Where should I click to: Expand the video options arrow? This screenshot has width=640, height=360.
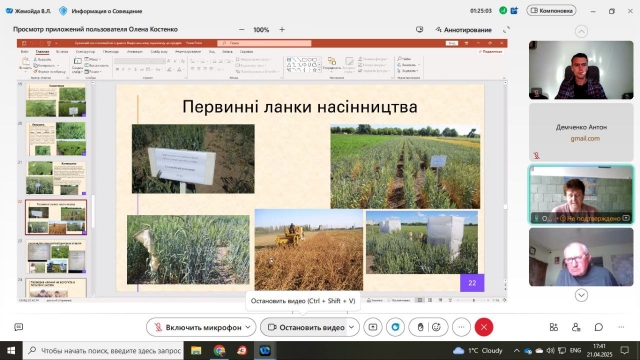click(x=351, y=327)
